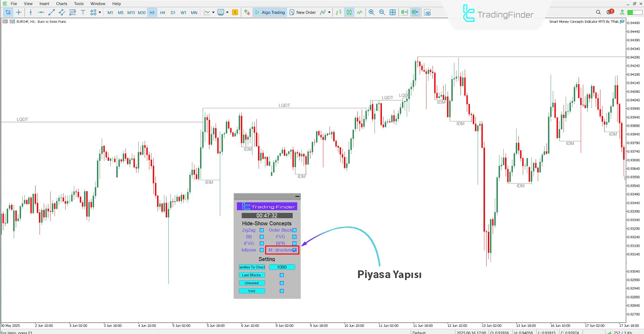Enable the Order Block checkbox
Screen dimensions: 644x334
294,230
